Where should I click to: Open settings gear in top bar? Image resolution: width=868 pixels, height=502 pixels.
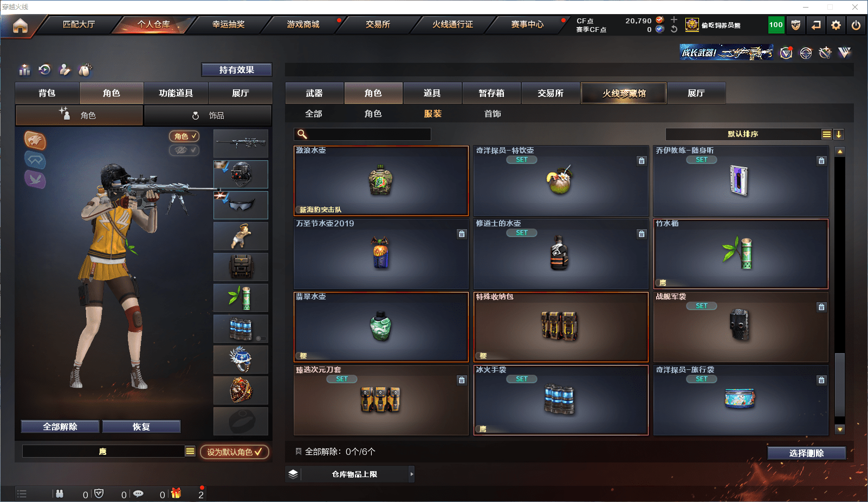tap(836, 25)
